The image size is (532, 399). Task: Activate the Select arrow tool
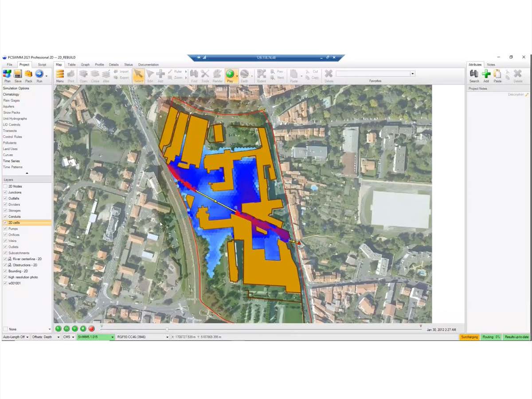tap(138, 74)
